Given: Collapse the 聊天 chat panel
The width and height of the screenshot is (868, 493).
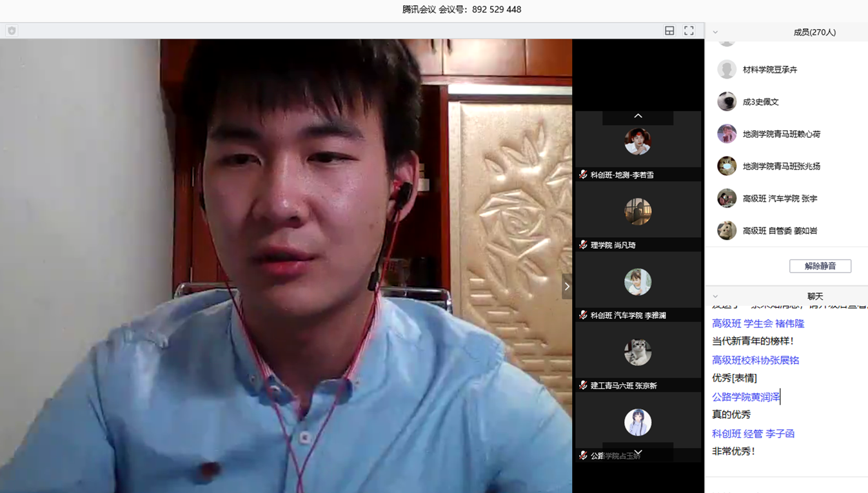Looking at the screenshot, I should [715, 296].
